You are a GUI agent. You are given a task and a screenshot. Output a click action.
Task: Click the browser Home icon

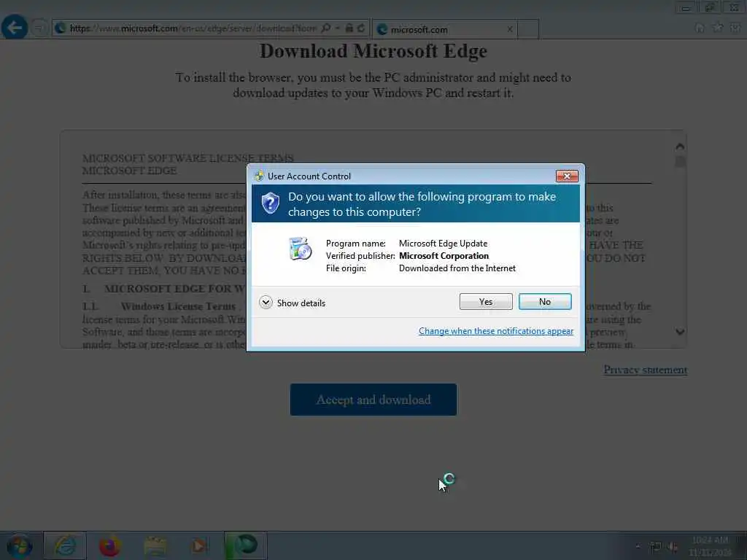tap(700, 28)
